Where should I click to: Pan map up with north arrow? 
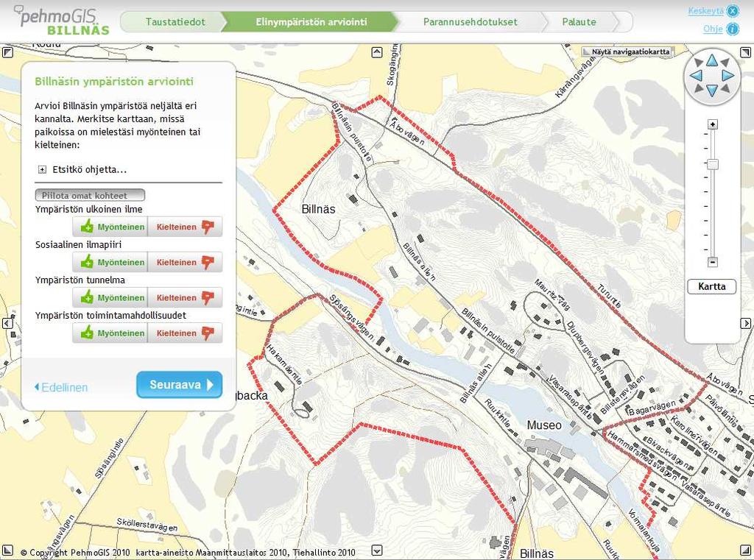[712, 61]
